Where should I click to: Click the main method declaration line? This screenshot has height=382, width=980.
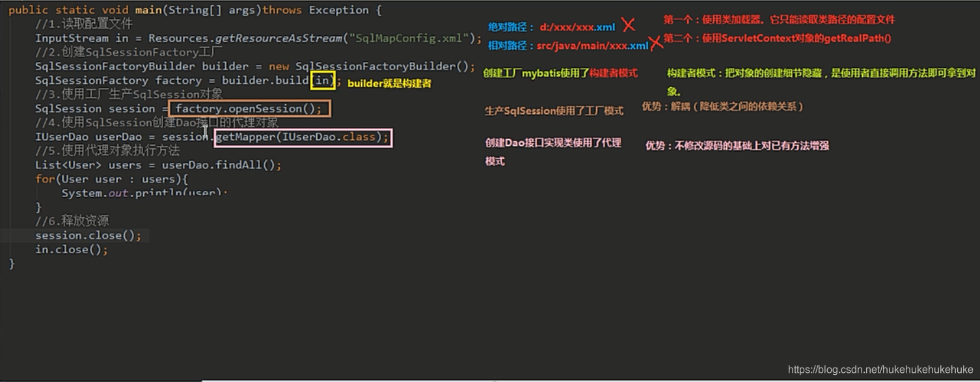tap(195, 10)
